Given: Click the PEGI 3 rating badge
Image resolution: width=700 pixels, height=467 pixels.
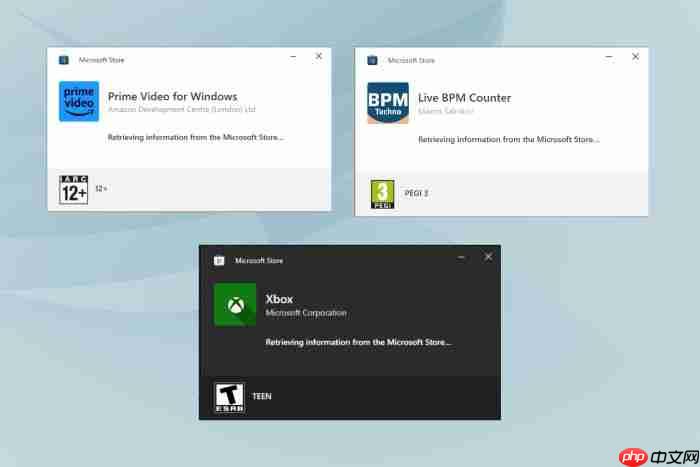Looking at the screenshot, I should pyautogui.click(x=382, y=192).
